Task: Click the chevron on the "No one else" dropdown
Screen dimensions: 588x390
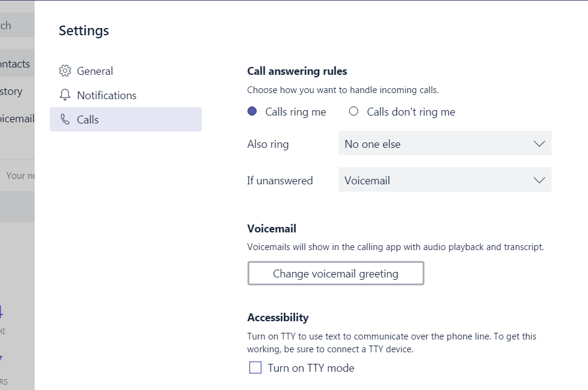Action: (x=538, y=144)
